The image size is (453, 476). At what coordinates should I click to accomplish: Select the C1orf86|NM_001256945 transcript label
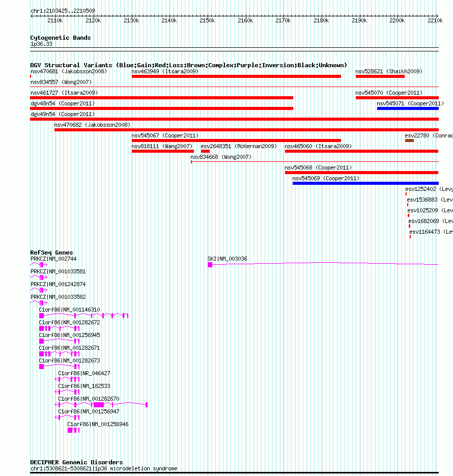tap(69, 335)
